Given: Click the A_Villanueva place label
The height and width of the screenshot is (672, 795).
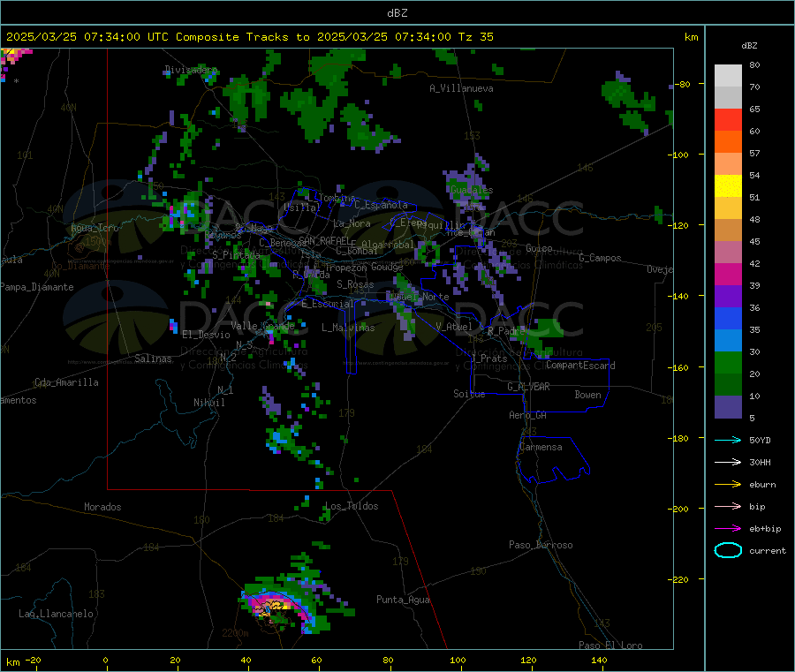Looking at the screenshot, I should tap(461, 88).
